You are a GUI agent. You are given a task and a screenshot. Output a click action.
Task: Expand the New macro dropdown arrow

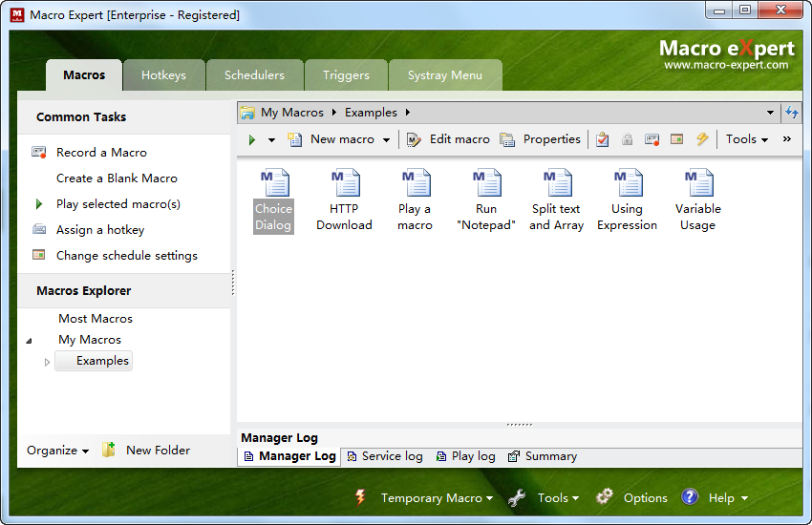click(x=387, y=140)
